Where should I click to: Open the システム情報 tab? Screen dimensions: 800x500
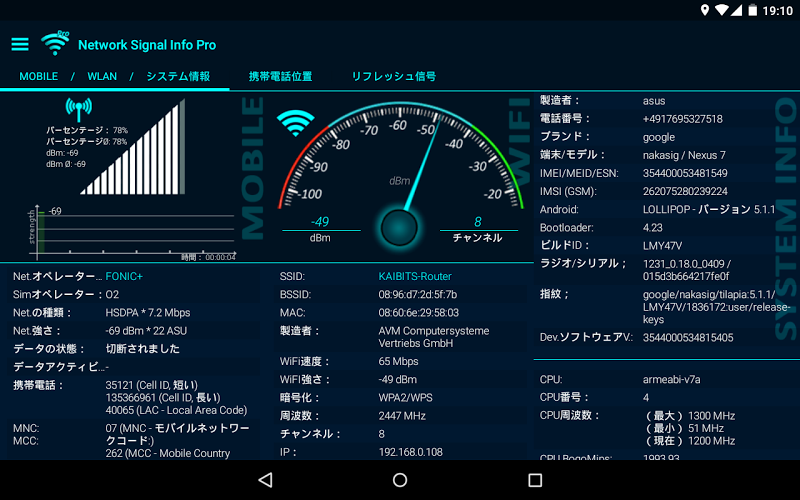[x=178, y=77]
